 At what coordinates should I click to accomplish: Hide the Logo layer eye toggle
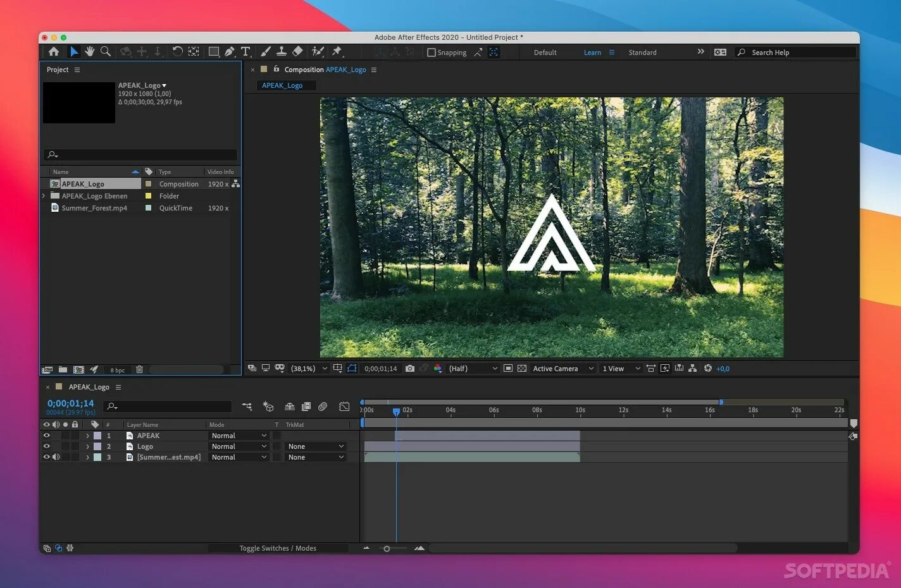(46, 446)
